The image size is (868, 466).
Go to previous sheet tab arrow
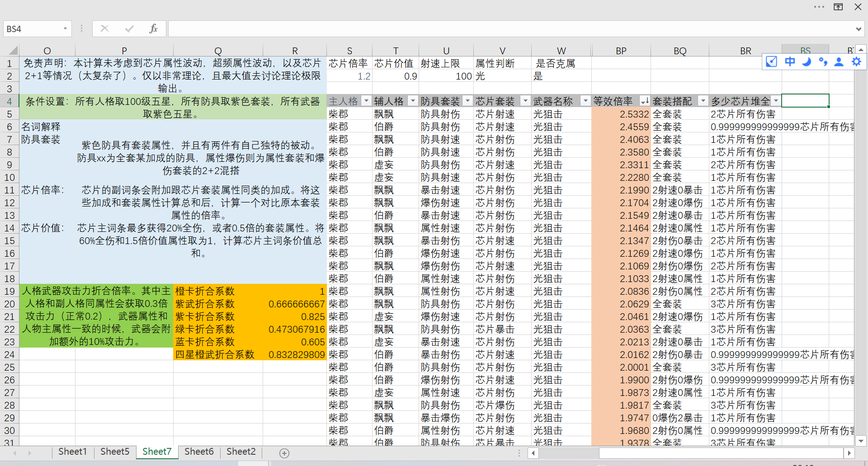tap(15, 452)
